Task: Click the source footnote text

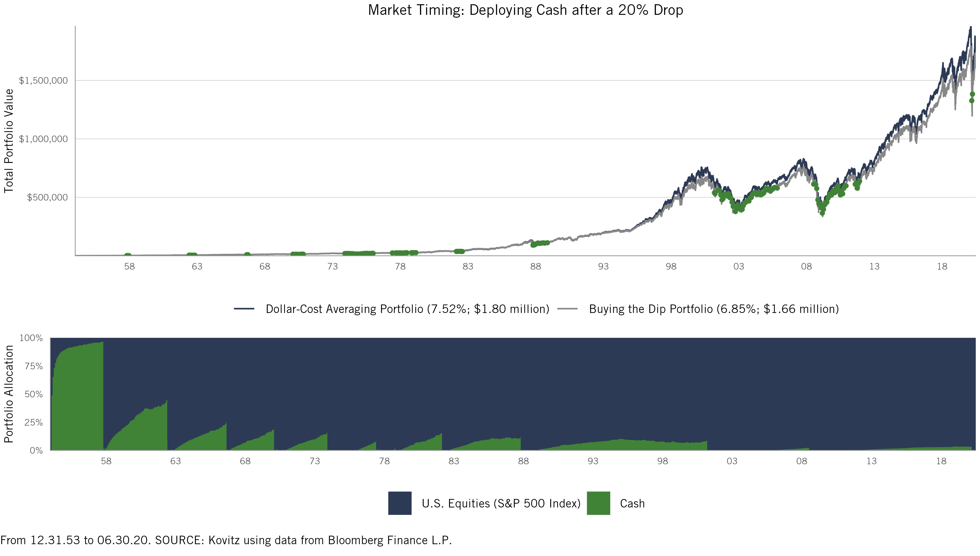Action: point(226,540)
